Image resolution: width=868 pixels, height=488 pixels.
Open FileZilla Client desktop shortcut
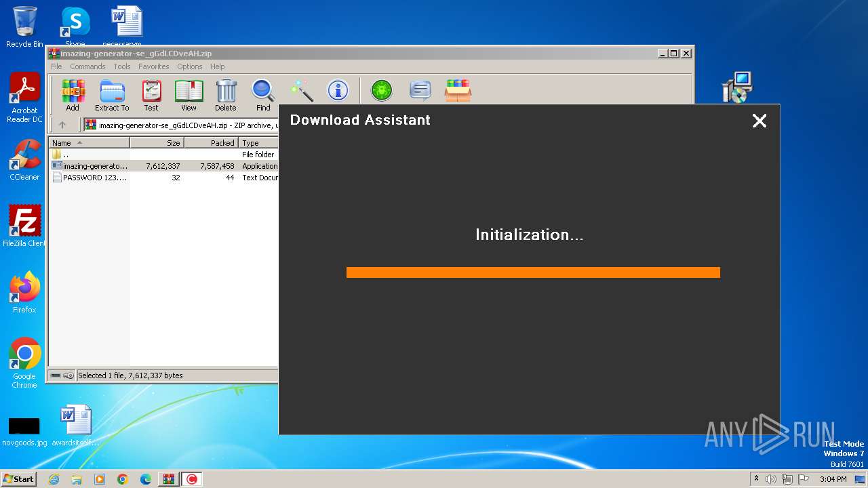(24, 226)
